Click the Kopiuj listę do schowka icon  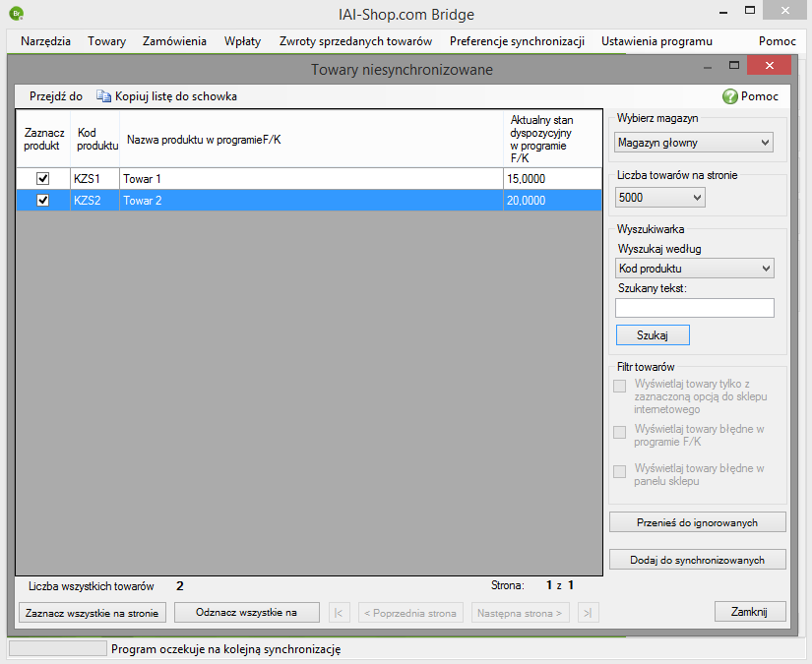pos(103,96)
